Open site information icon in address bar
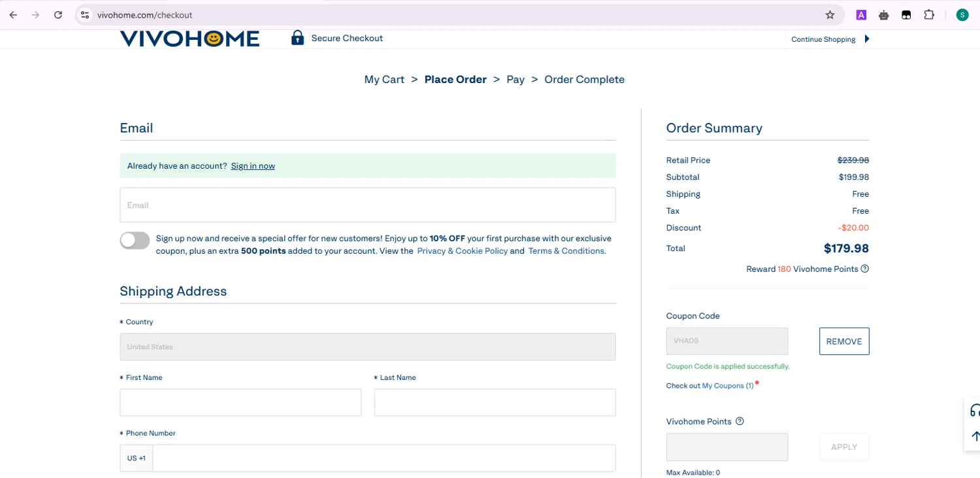980x478 pixels. tap(85, 15)
